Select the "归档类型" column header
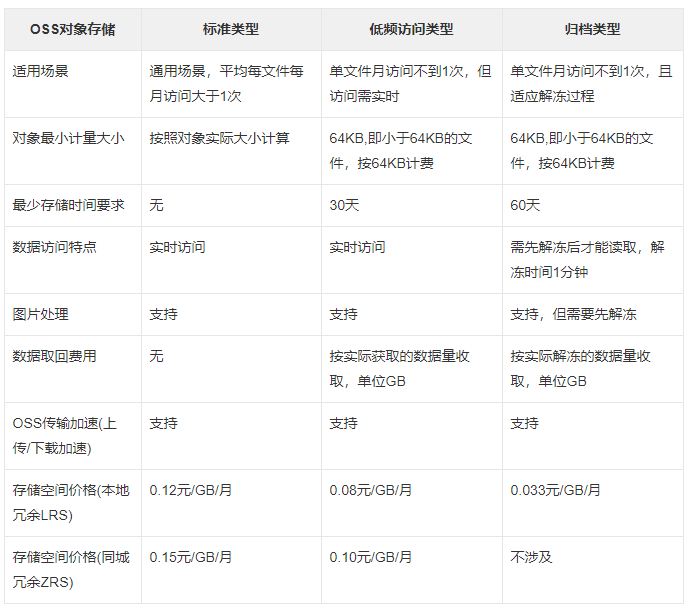The height and width of the screenshot is (611, 688). (592, 30)
